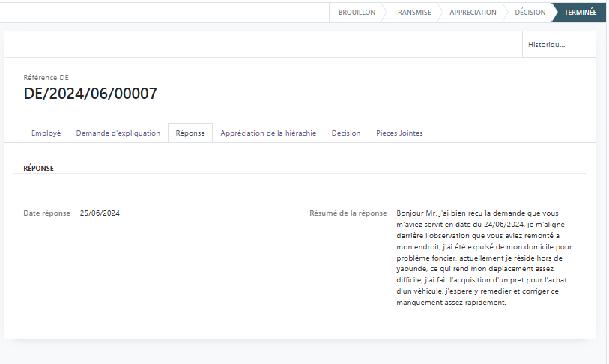Select the DÉCISION status stage
609x364 pixels.
coord(530,13)
